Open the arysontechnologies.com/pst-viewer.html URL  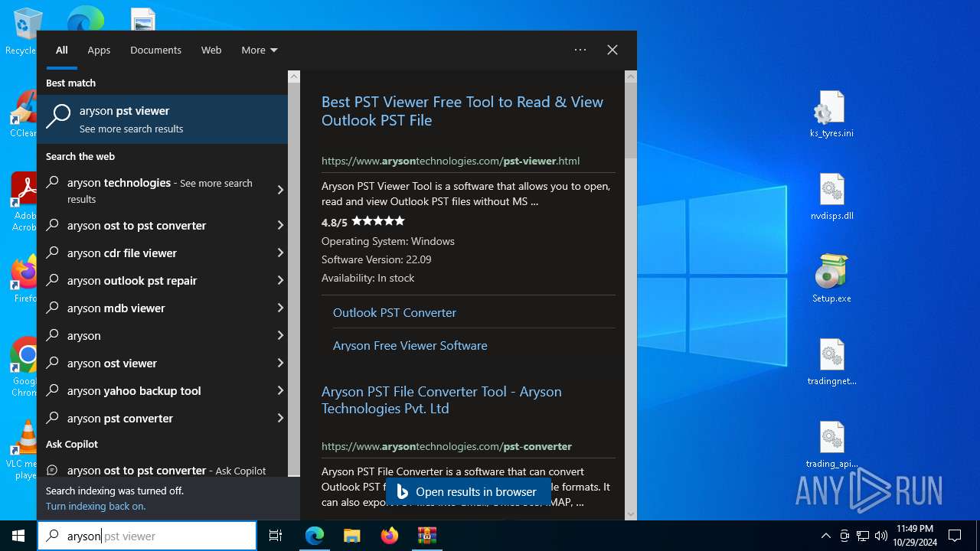tap(450, 161)
